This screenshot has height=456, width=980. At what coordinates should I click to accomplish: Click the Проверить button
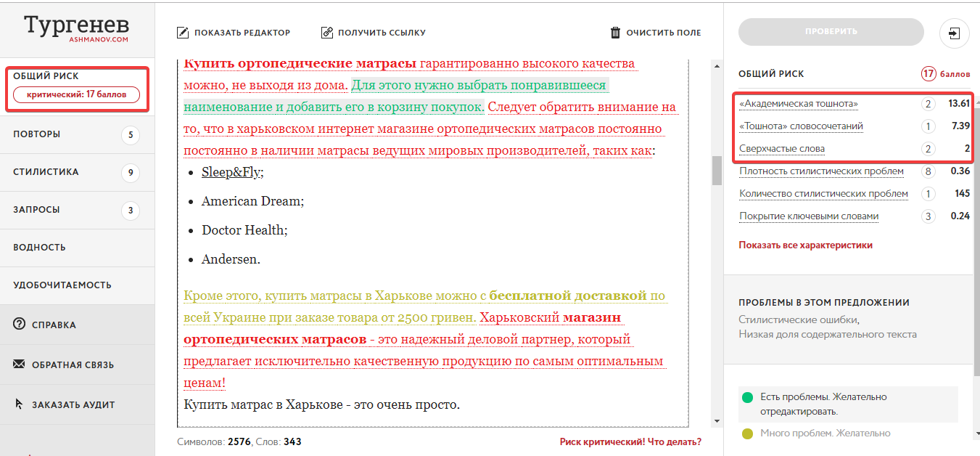831,32
